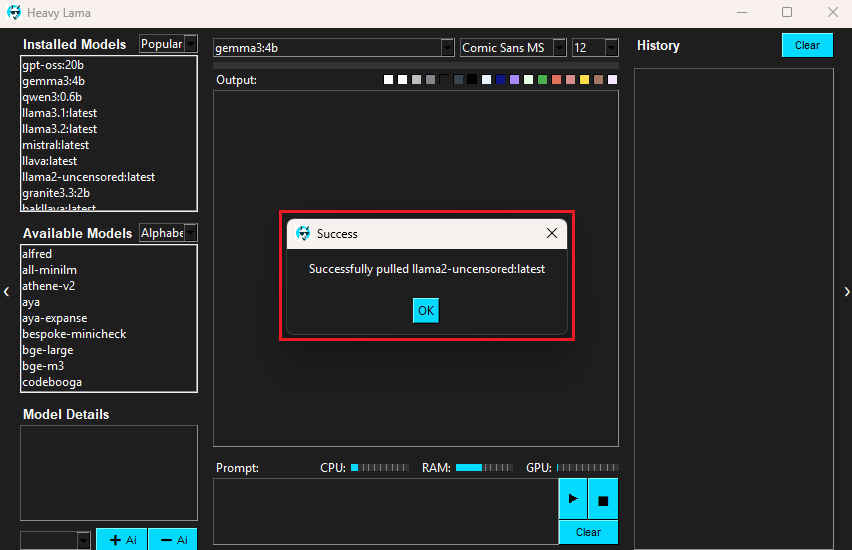Pick the light gray output color swatch

coord(416,80)
